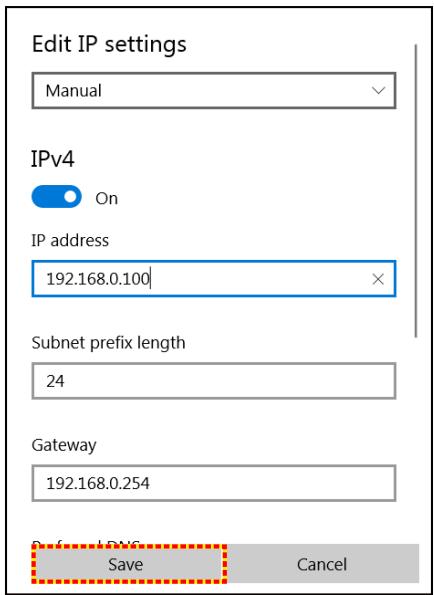
Task: Click inside the IP address field
Action: pyautogui.click(x=214, y=279)
